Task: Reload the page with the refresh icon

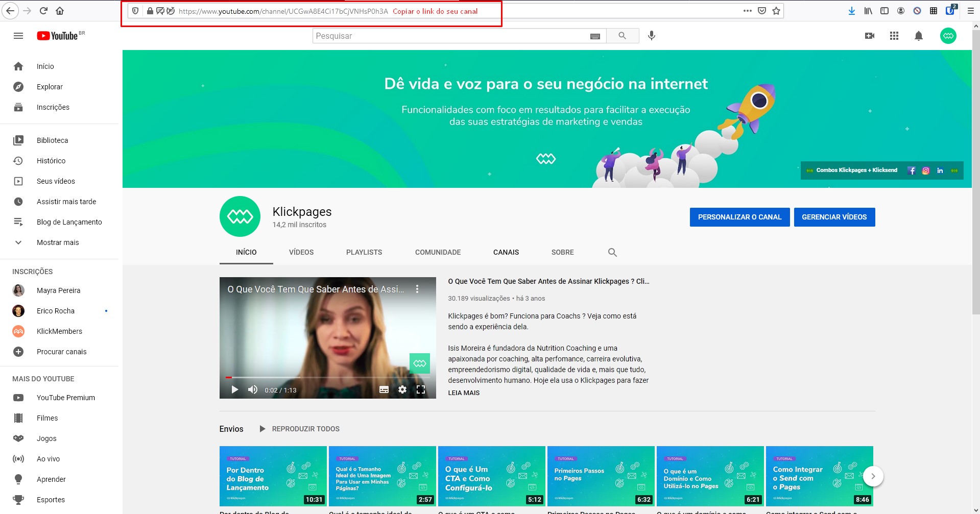Action: pos(43,11)
